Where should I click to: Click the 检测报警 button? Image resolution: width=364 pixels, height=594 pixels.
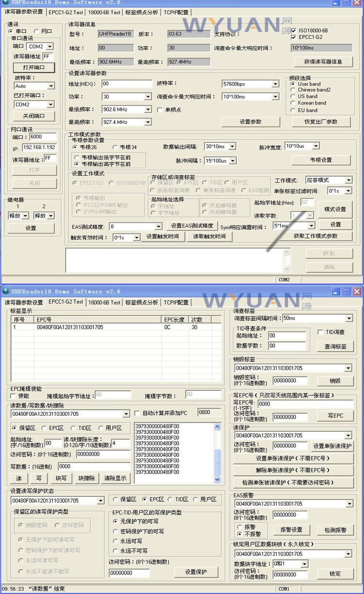pos(335,530)
